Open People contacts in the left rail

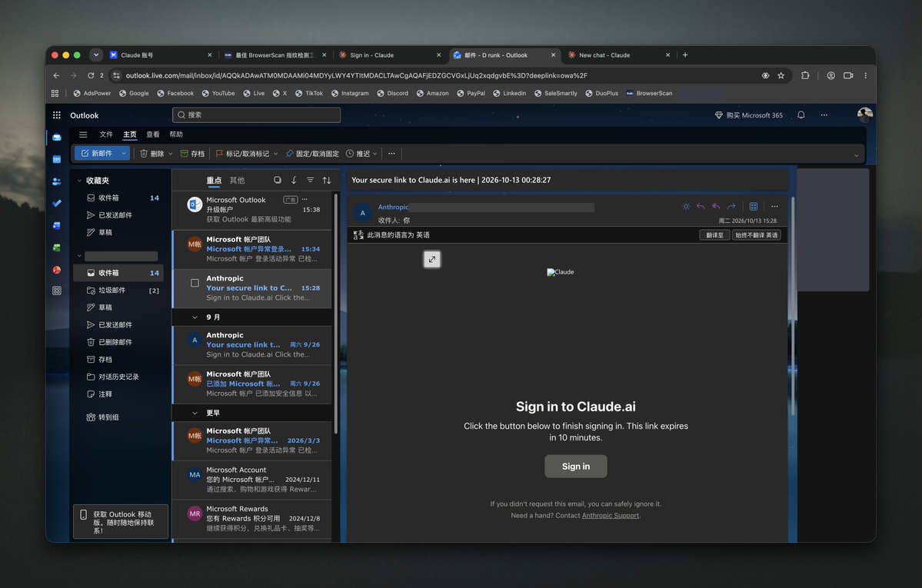tap(56, 181)
